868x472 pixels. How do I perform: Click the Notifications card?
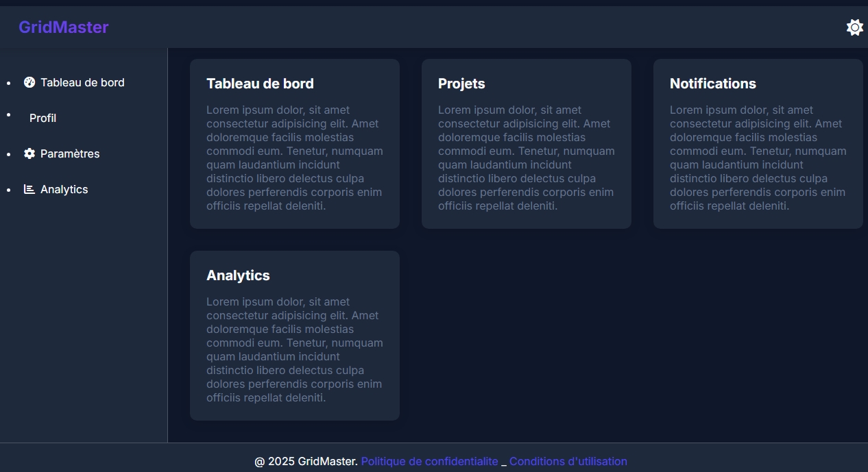(758, 144)
